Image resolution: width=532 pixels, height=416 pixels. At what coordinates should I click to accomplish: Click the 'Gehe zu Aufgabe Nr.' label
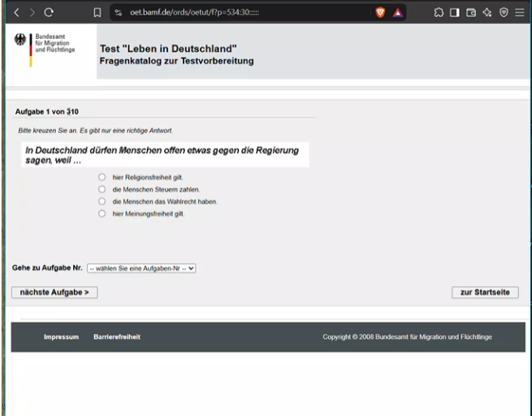click(x=47, y=268)
